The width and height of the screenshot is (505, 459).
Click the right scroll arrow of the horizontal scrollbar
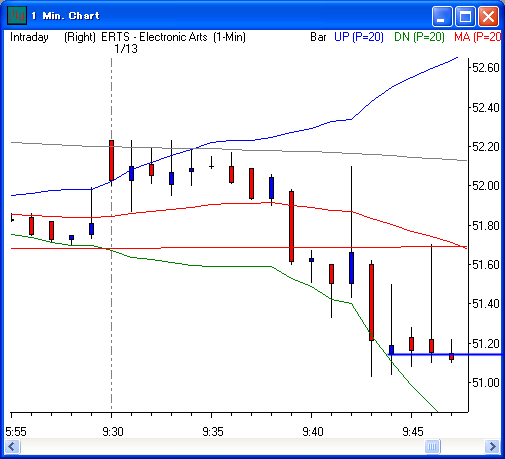pyautogui.click(x=492, y=446)
